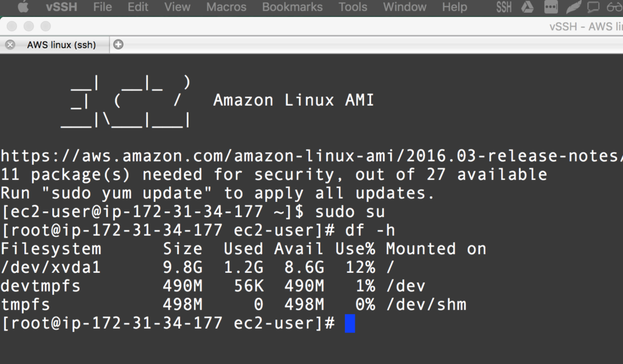Open the Tools menu

(x=353, y=7)
